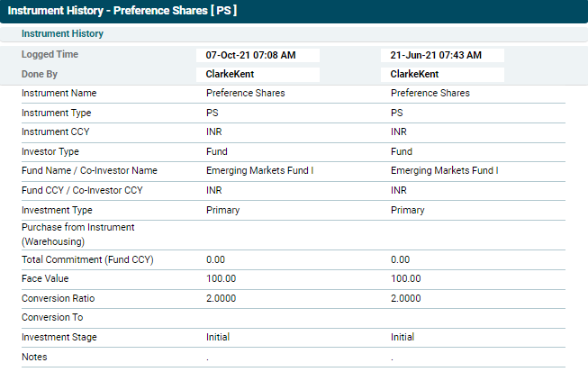Select the Conversion Ratio row label
588x390 pixels.
(58, 298)
